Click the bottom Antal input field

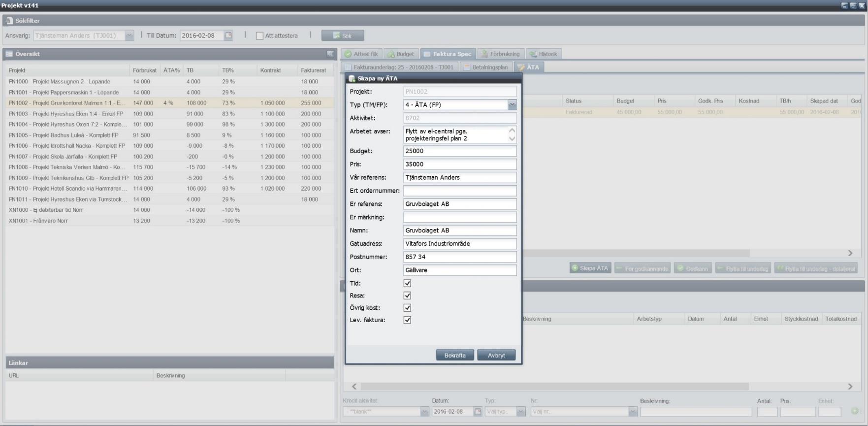767,412
